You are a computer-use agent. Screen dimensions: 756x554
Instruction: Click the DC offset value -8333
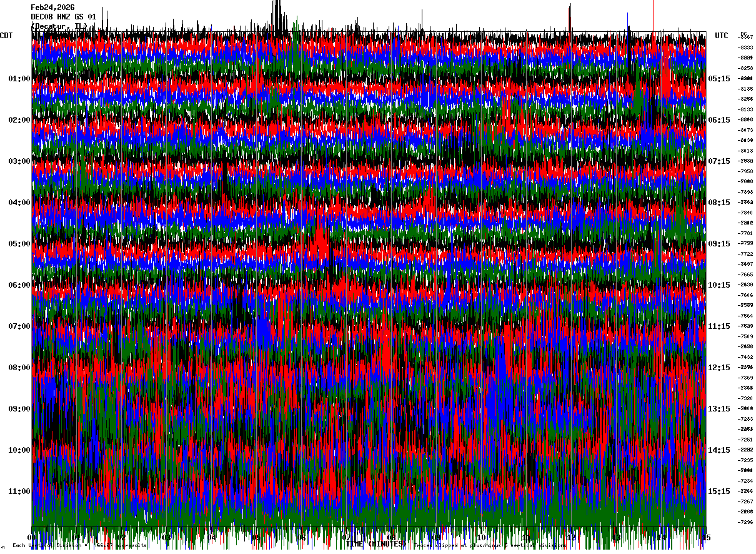(x=746, y=48)
